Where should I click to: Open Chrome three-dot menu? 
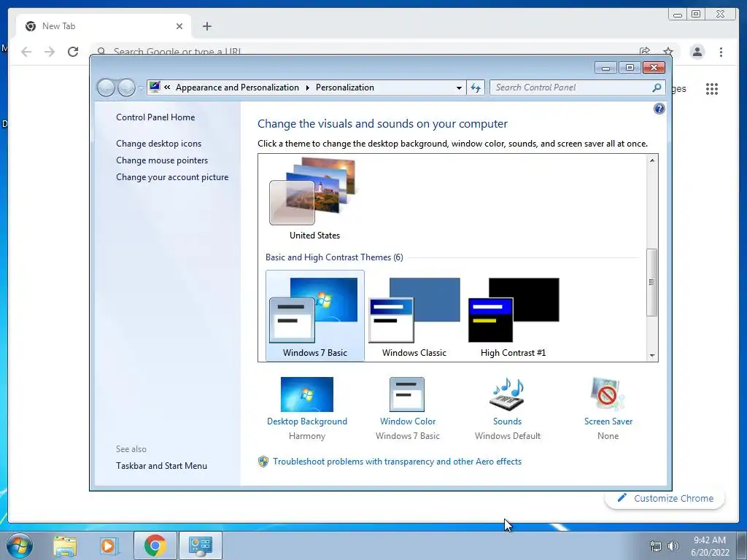[x=721, y=52]
